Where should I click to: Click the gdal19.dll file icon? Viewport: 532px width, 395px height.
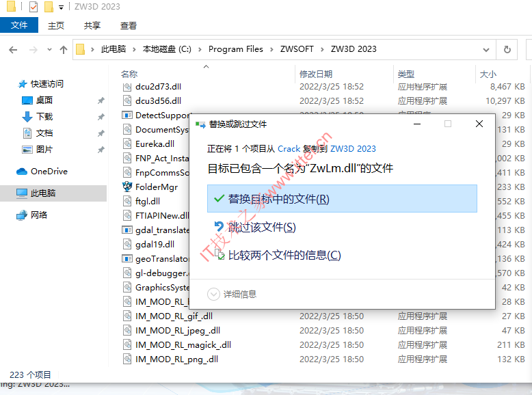click(127, 244)
